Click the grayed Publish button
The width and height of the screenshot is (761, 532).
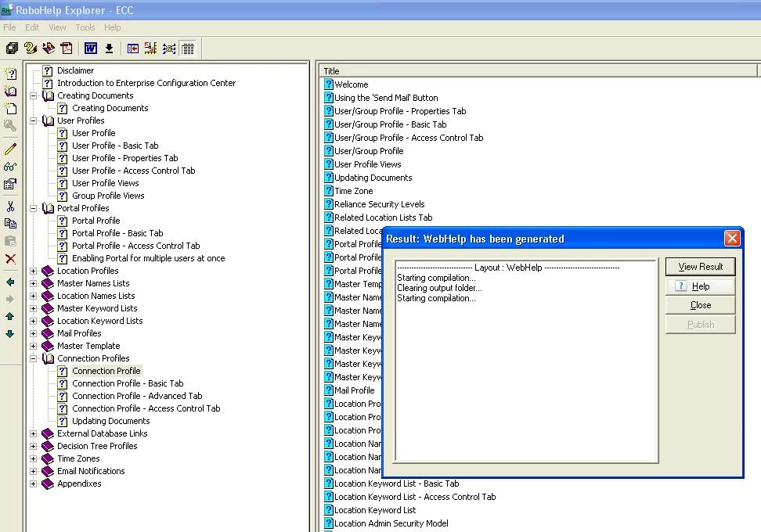click(701, 325)
